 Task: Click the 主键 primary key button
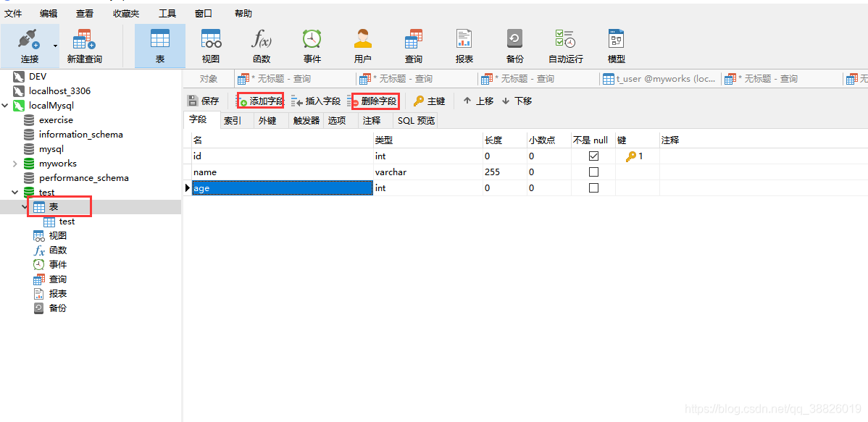click(x=429, y=101)
